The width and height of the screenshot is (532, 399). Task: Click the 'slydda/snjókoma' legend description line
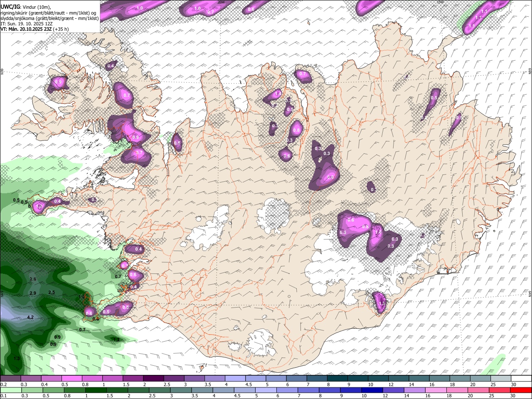click(x=49, y=18)
